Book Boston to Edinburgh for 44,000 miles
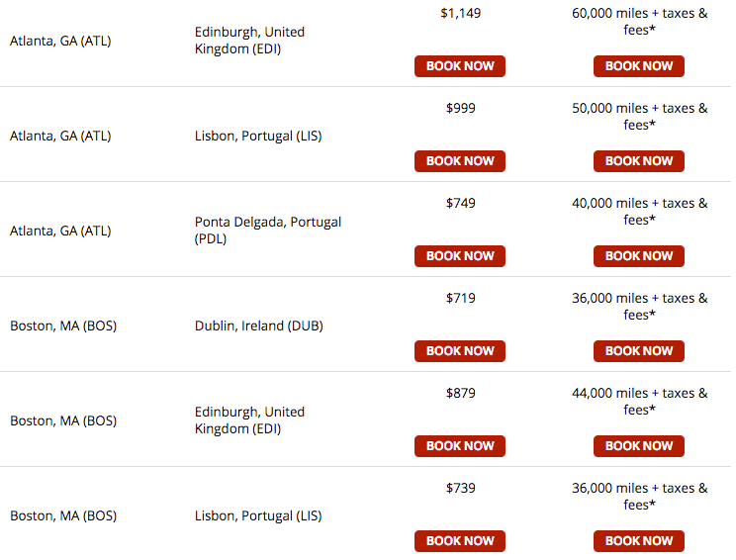 [639, 446]
